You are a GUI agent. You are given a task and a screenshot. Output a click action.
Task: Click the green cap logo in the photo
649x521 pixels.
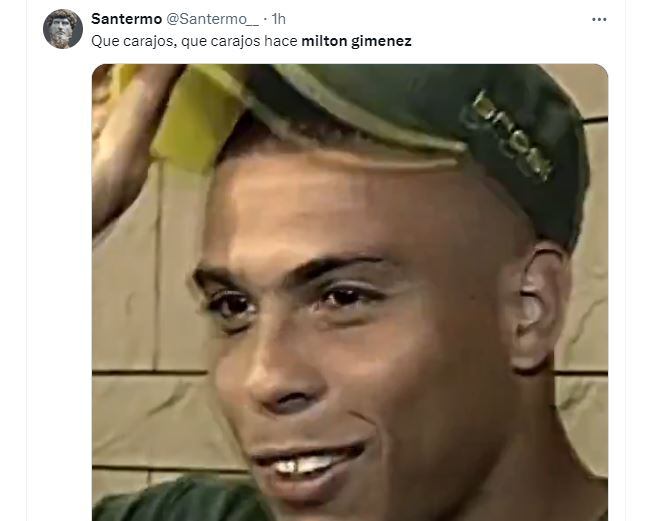(508, 137)
